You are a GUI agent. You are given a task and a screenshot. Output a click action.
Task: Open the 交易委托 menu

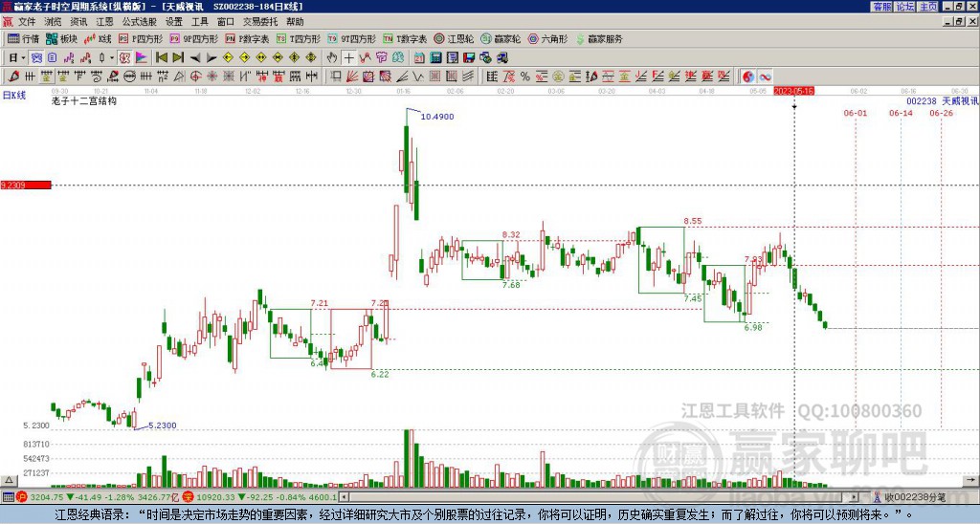260,22
